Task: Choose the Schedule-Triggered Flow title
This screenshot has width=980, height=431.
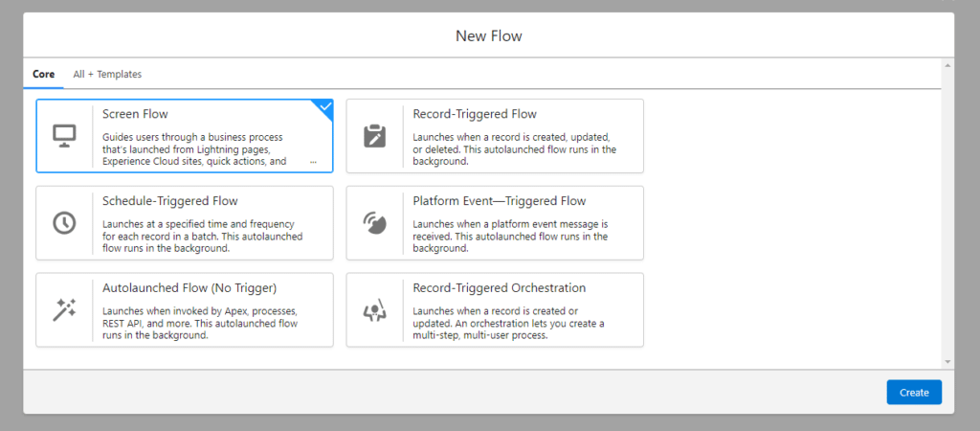Action: [x=170, y=201]
